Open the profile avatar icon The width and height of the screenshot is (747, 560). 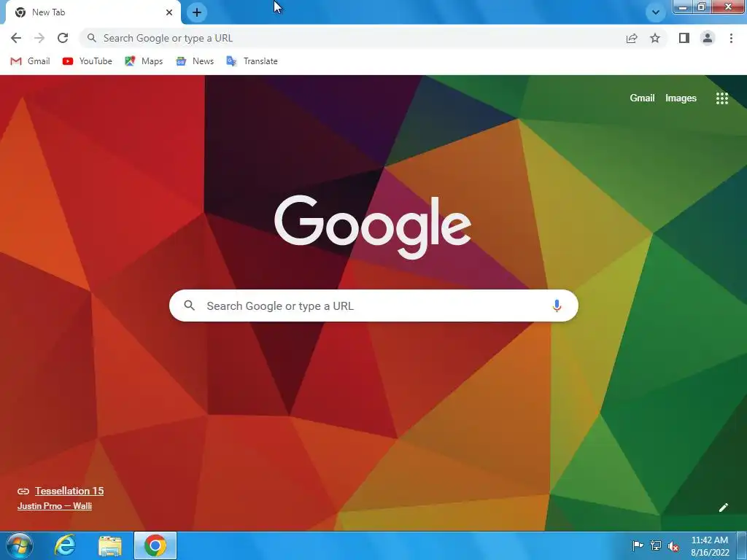[708, 38]
